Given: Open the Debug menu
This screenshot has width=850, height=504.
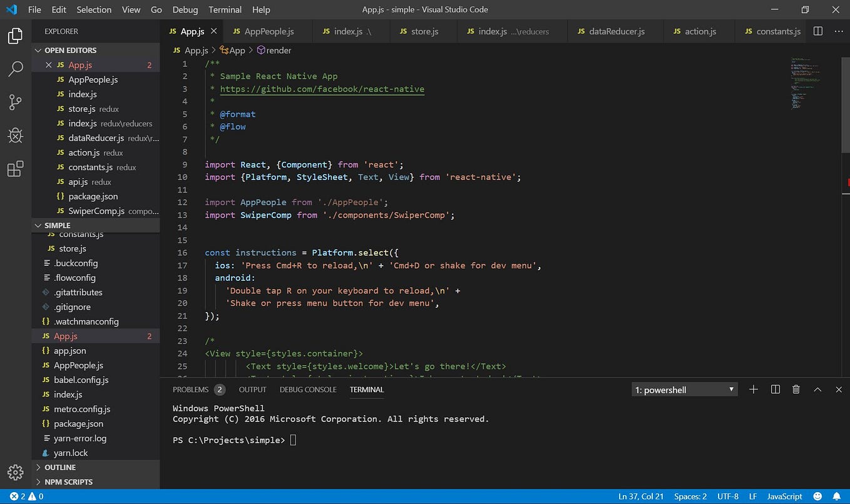Looking at the screenshot, I should [184, 9].
